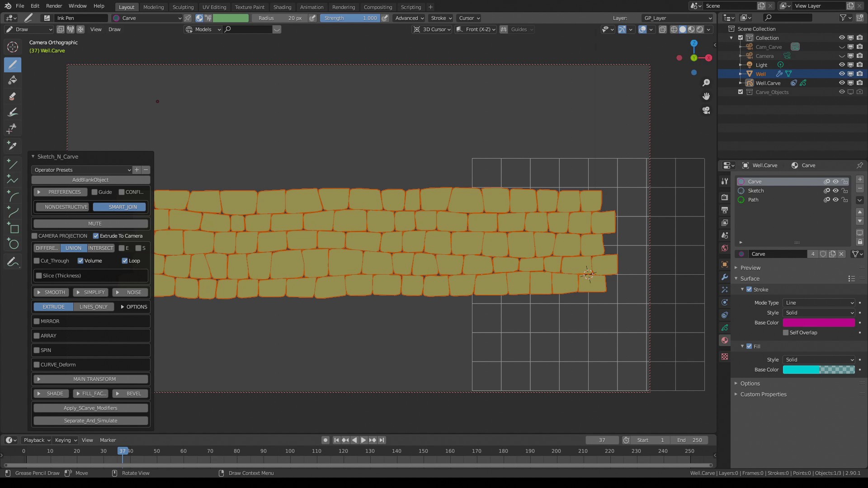The height and width of the screenshot is (488, 868).
Task: Click the camera view icon in viewport
Action: tap(706, 110)
